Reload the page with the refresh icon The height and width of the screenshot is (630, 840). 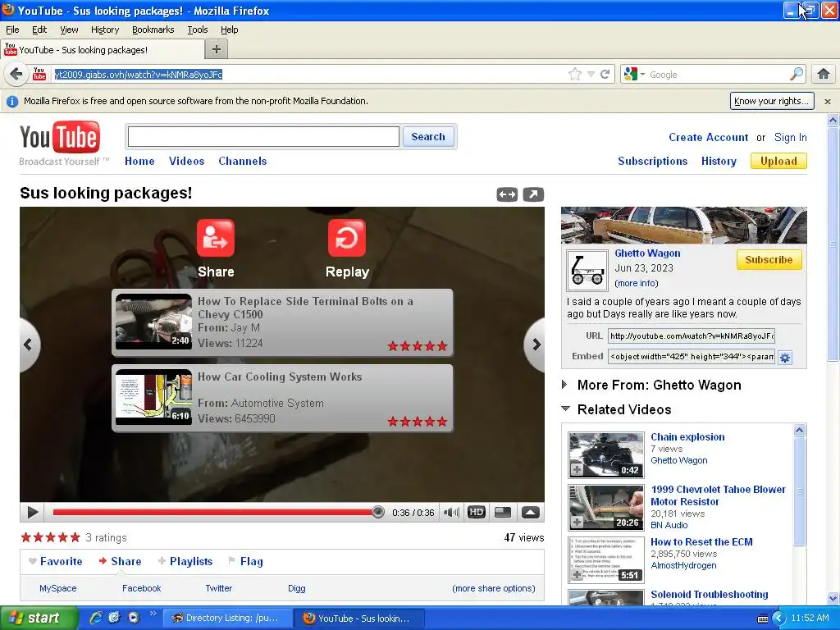click(605, 74)
